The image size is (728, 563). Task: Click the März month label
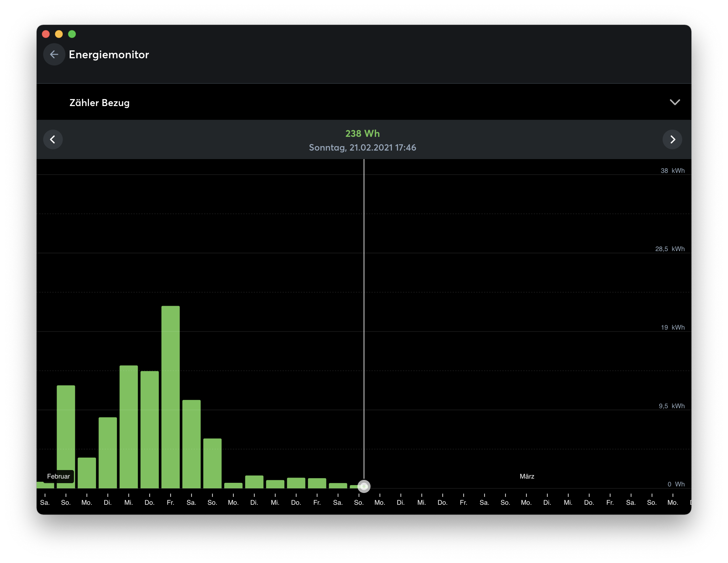point(527,476)
